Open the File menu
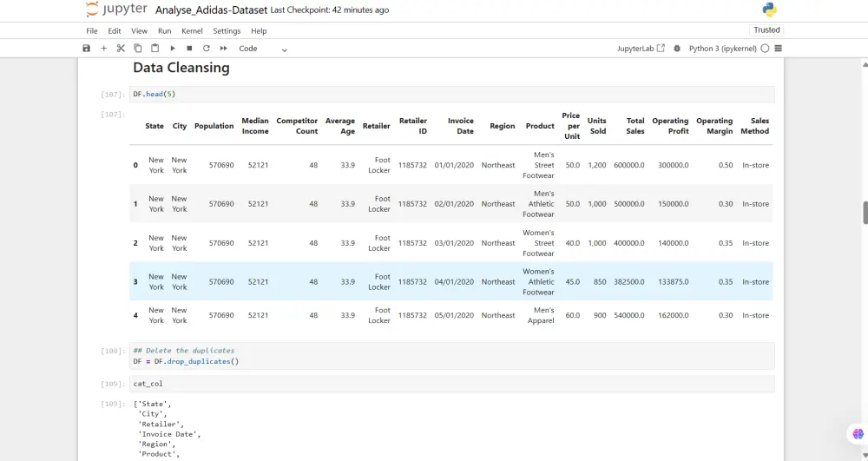This screenshot has height=461, width=868. [x=92, y=31]
